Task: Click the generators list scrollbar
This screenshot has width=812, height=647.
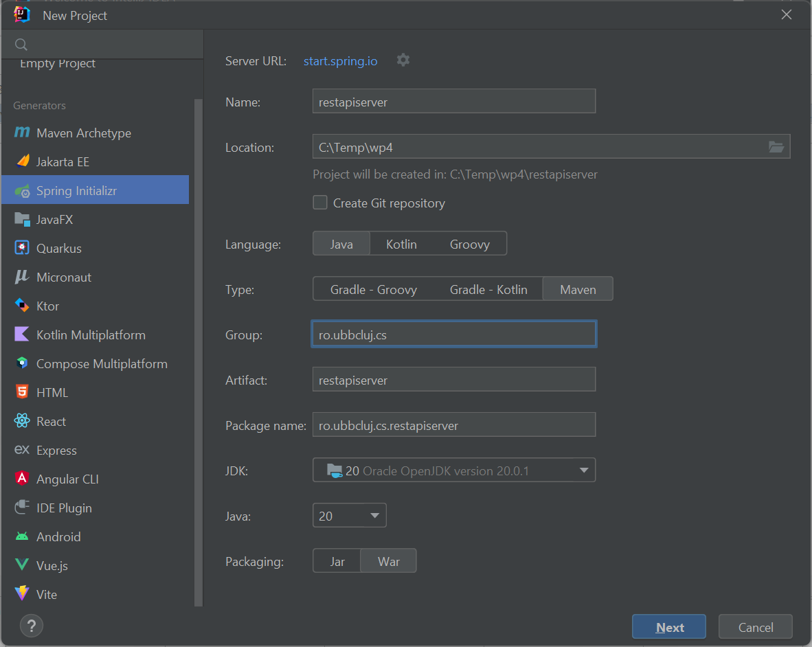Action: click(x=199, y=352)
